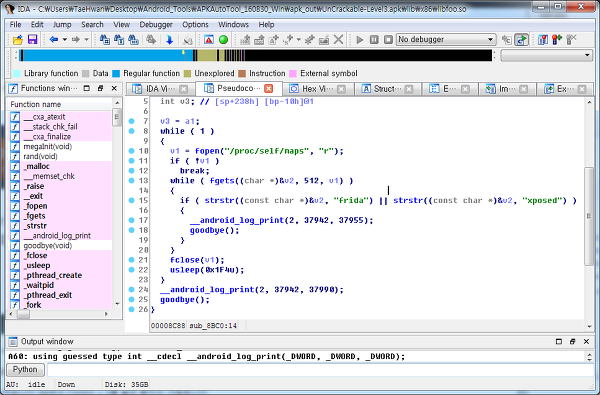Click the Python console button

click(x=25, y=370)
